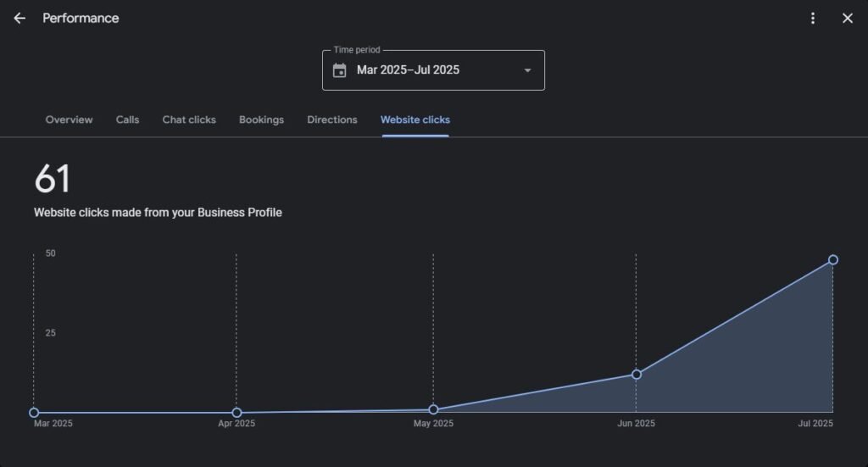Select the Mar 2025–Jul 2025 date range field
Viewport: 868px width, 467px height.
[x=408, y=70]
